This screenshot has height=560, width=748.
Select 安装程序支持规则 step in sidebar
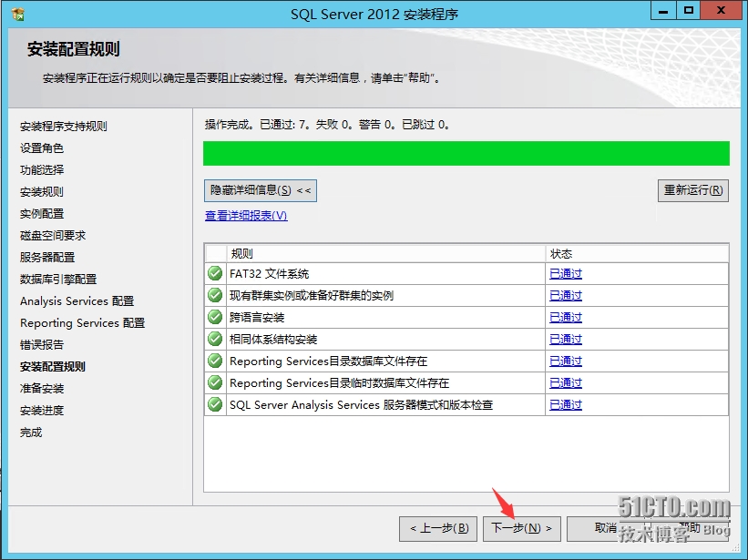(64, 127)
